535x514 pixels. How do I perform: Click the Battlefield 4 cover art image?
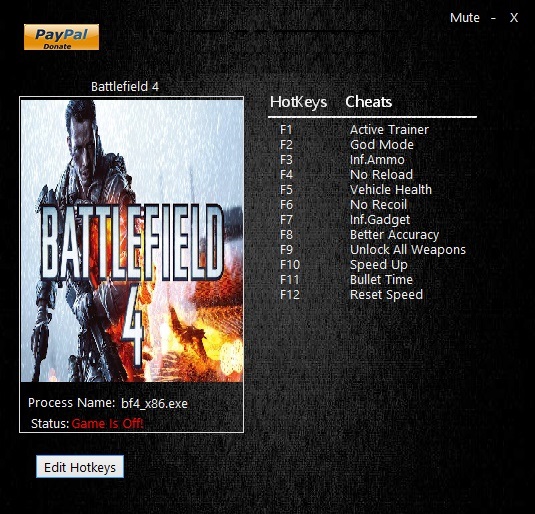click(x=132, y=241)
